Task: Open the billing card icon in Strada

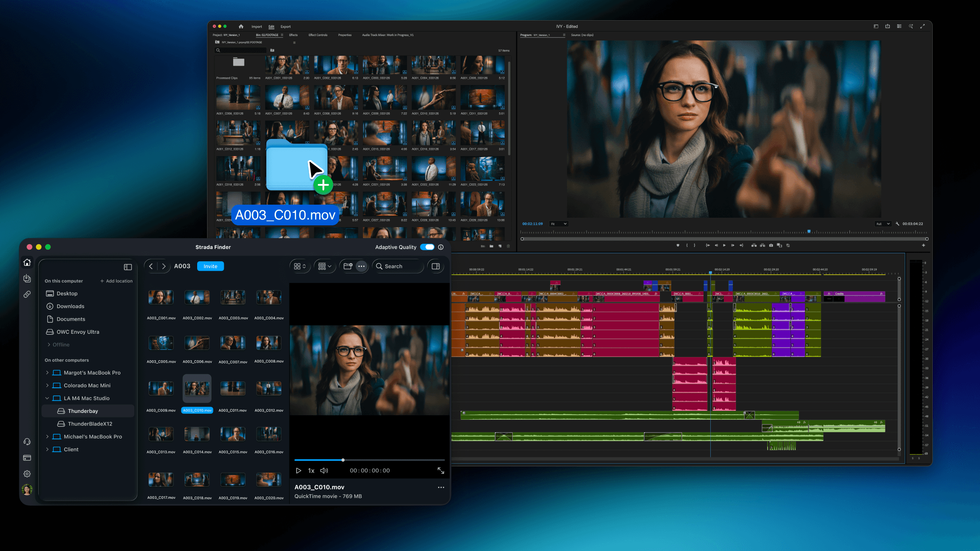Action: tap(27, 458)
